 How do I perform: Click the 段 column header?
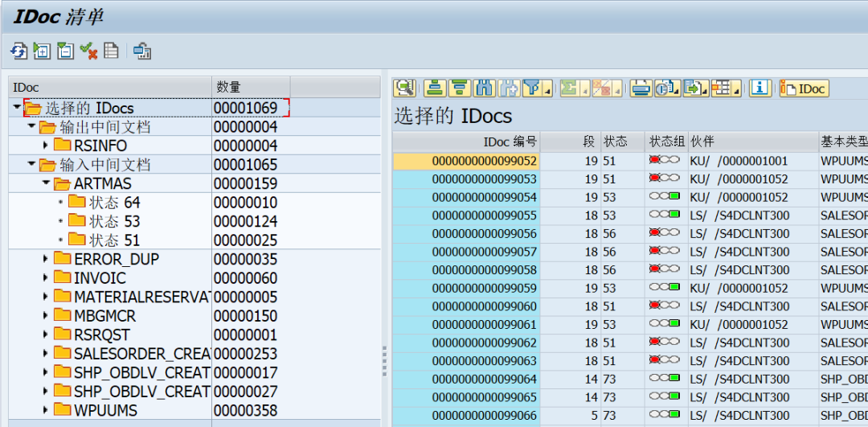pos(571,142)
